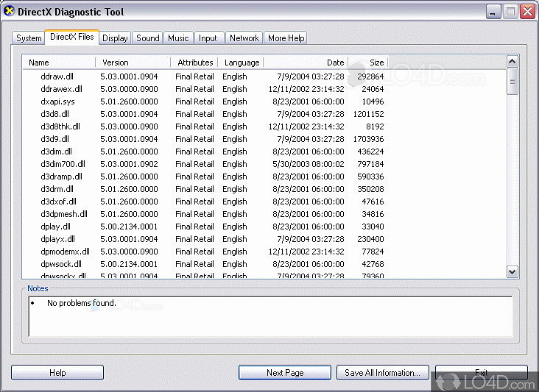Click version 5.03.0001.0902 of d3dim700.dll
The height and width of the screenshot is (392, 539).
pyautogui.click(x=129, y=164)
